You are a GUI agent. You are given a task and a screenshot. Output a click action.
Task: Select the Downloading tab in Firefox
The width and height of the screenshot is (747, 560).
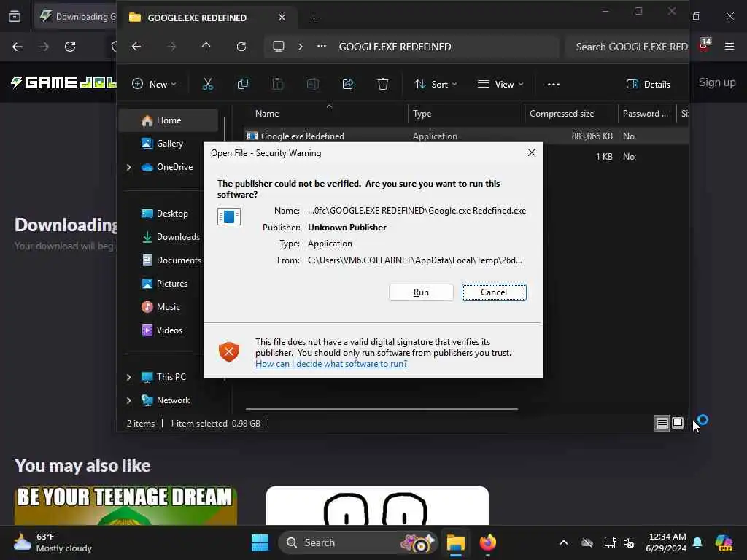(x=76, y=17)
